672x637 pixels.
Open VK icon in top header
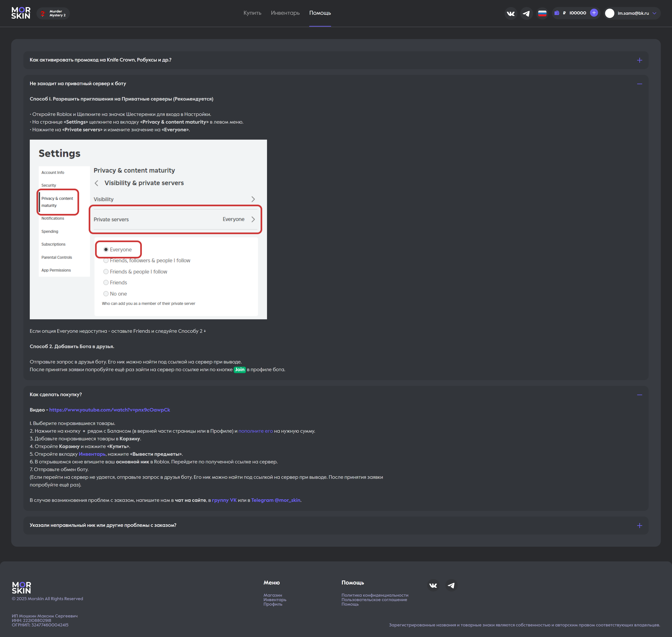[x=510, y=14]
